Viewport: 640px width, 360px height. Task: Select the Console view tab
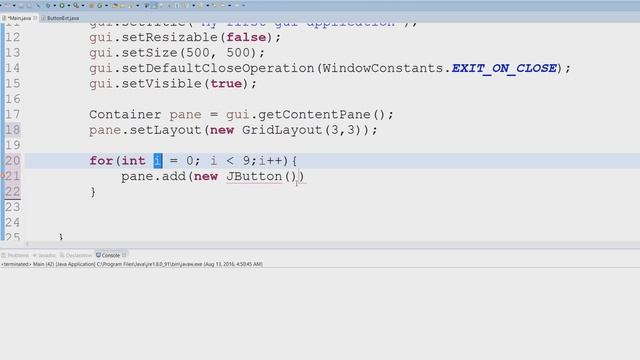(108, 255)
